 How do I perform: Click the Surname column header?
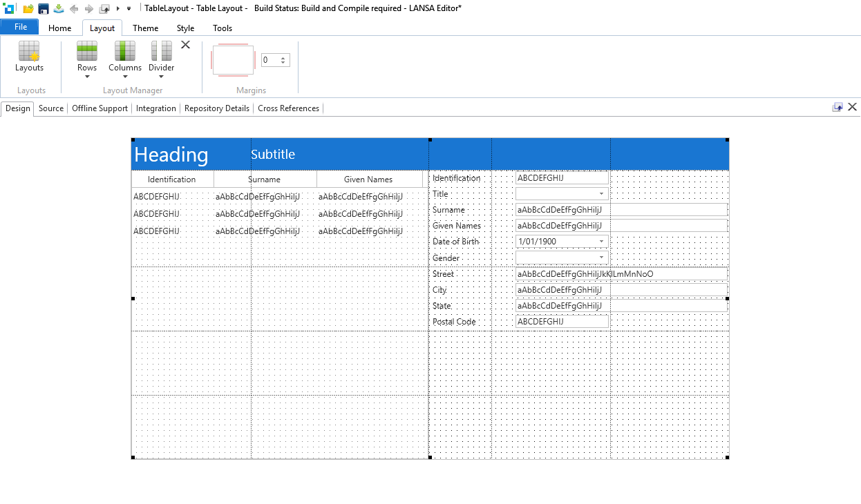pos(265,180)
